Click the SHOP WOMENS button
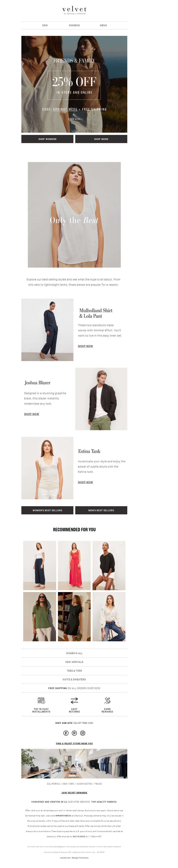178x868 pixels. (47, 139)
